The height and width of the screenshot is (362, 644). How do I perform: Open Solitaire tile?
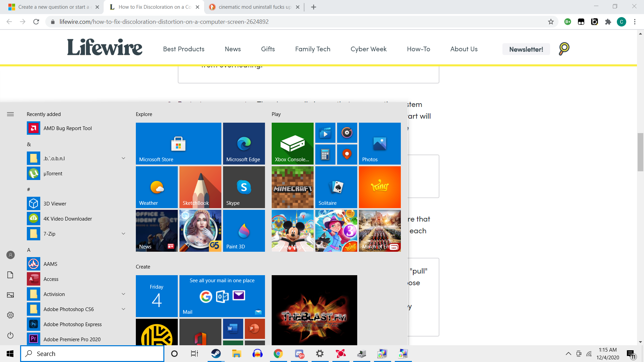coord(336,187)
